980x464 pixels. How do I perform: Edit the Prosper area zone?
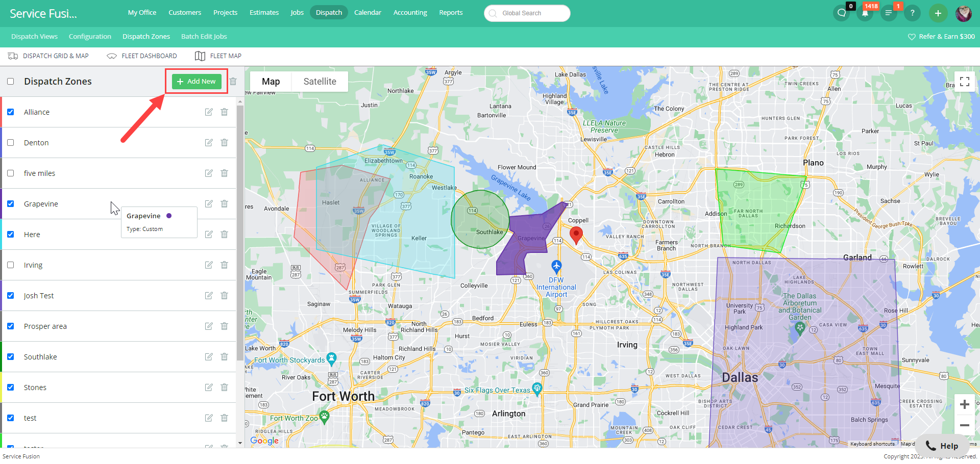click(209, 326)
